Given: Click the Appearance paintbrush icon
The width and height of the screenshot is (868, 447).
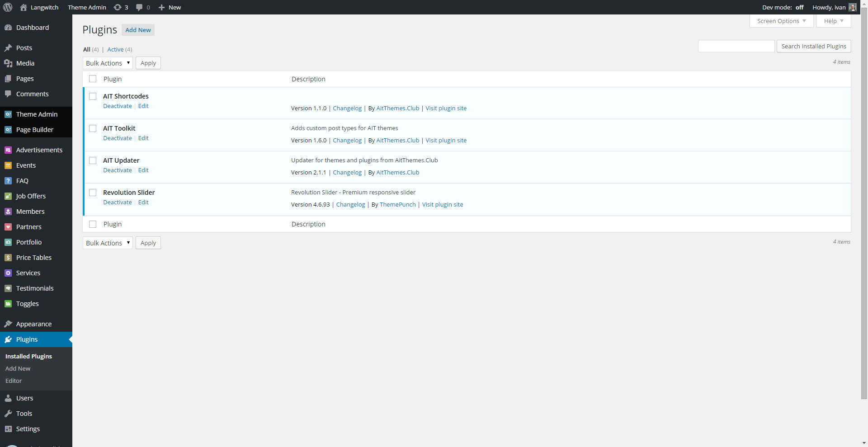Looking at the screenshot, I should (x=8, y=324).
